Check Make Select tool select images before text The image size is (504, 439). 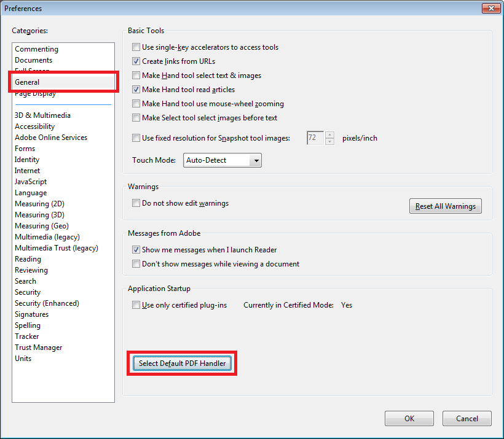[x=136, y=117]
